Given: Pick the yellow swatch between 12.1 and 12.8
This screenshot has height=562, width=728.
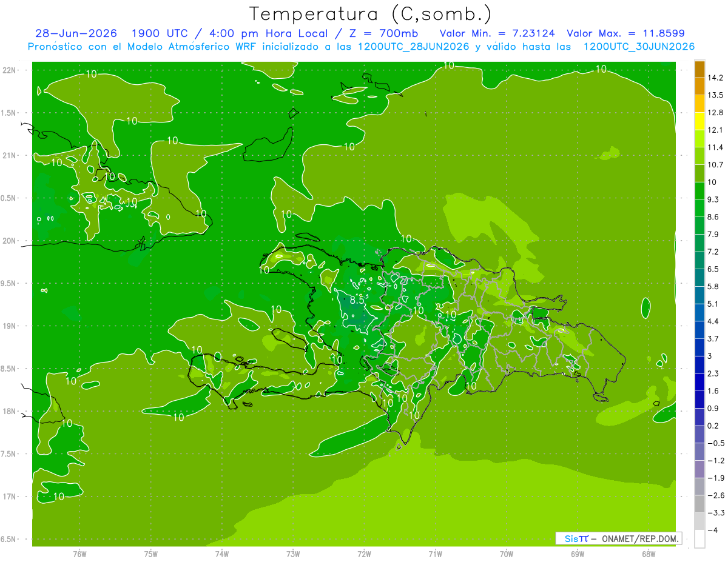Looking at the screenshot, I should coord(699,121).
